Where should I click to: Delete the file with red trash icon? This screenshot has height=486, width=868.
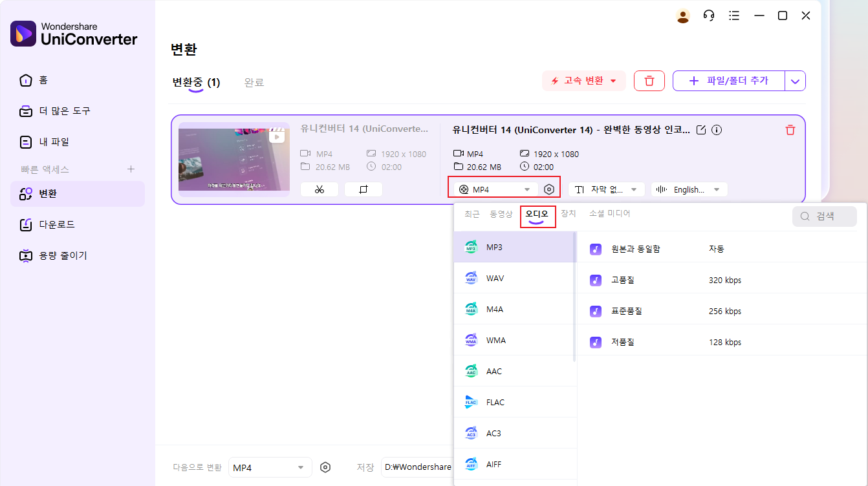click(x=790, y=130)
